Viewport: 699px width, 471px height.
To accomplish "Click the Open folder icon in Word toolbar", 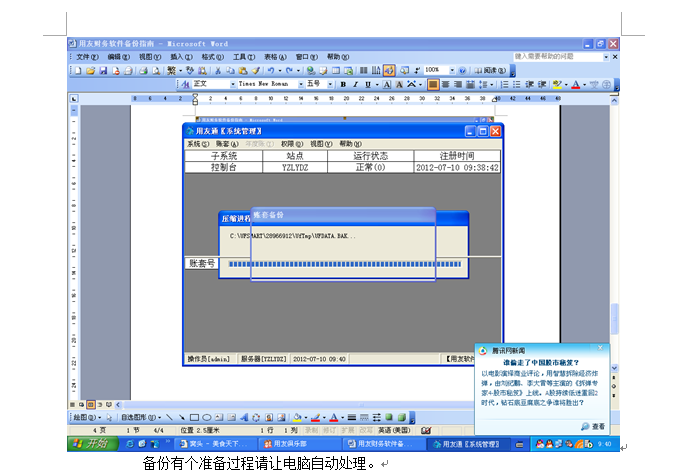I will pyautogui.click(x=90, y=70).
